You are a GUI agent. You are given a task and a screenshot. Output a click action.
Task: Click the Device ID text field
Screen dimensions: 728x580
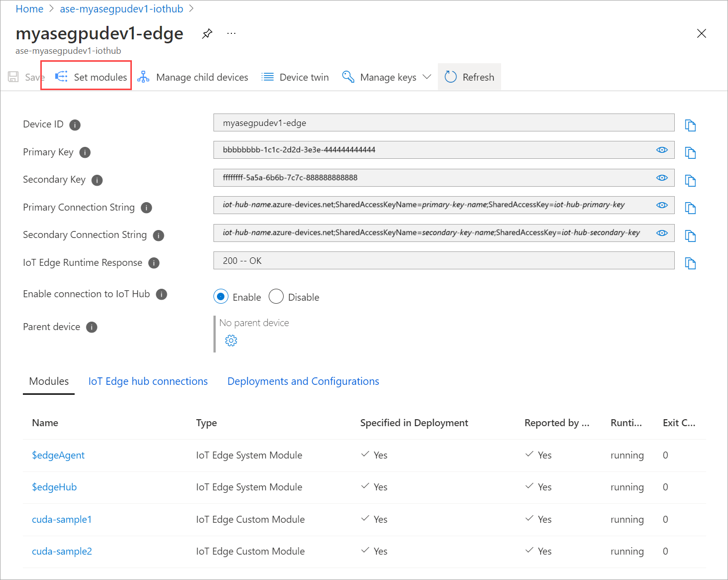point(443,123)
